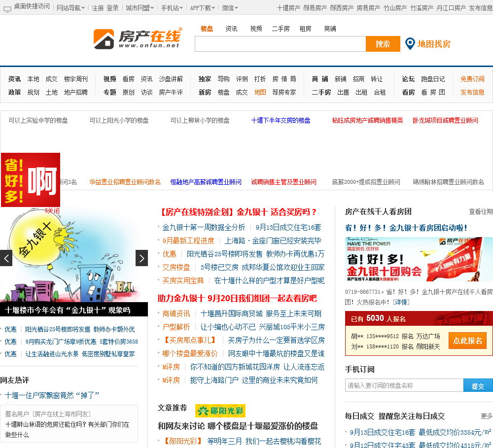Click the orange 点此报名 button
Screen dimensions: 493x448
(x=467, y=341)
